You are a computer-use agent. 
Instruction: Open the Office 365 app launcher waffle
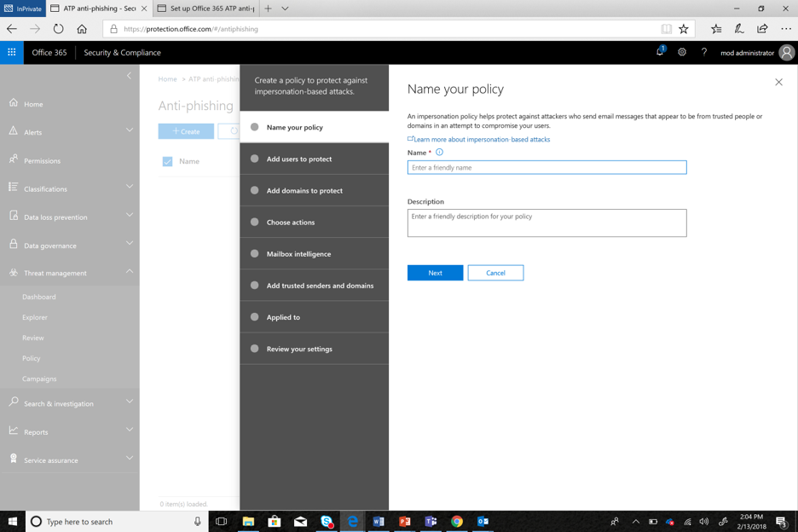click(12, 53)
